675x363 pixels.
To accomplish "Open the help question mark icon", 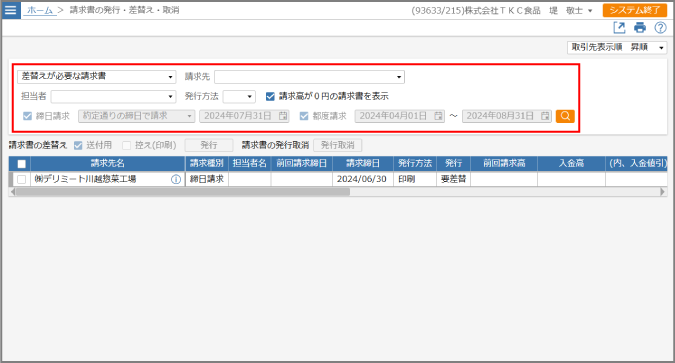I will (660, 28).
